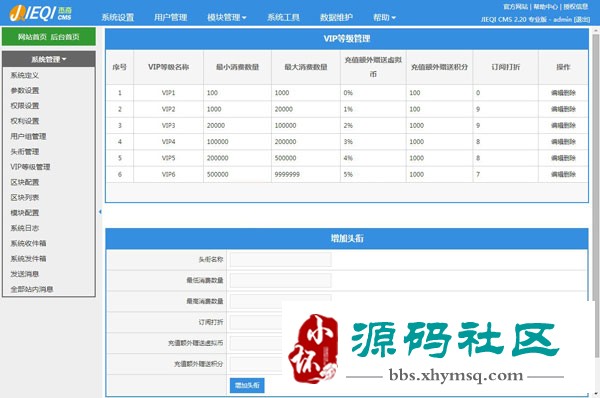
Task: Open 系统收件箱 in the sidebar
Action: (28, 243)
